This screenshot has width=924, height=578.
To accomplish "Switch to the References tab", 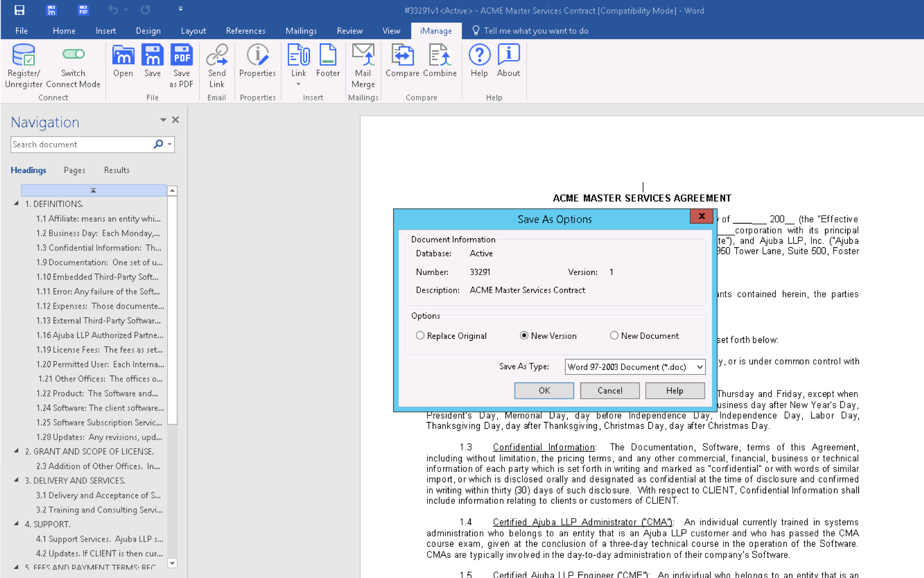I will coord(246,31).
